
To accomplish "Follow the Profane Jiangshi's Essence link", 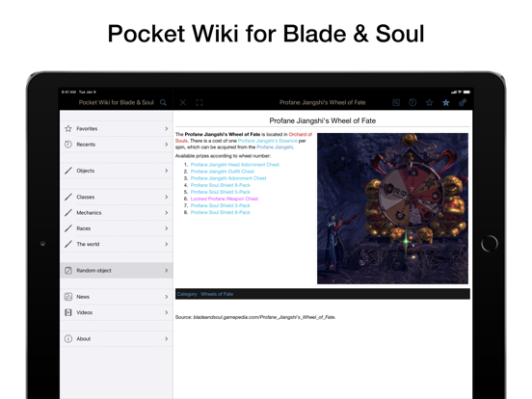I will 268,141.
